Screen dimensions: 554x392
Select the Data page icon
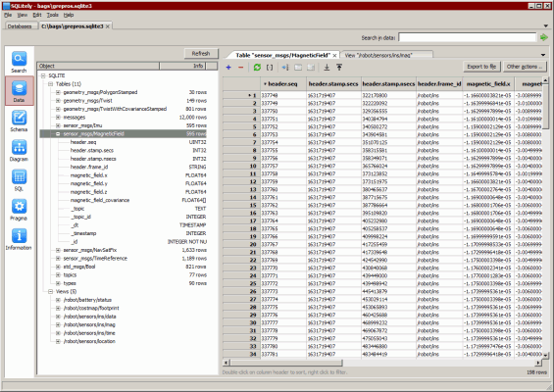click(19, 91)
